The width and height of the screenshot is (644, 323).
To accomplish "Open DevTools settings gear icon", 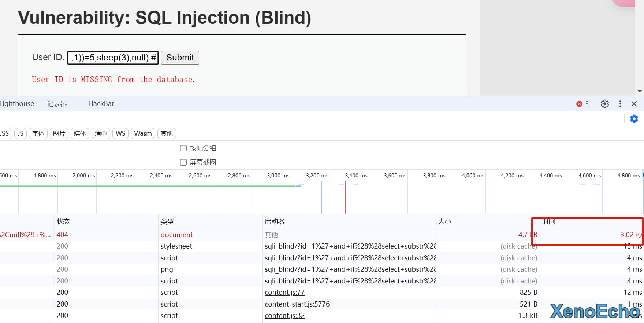I will 605,104.
